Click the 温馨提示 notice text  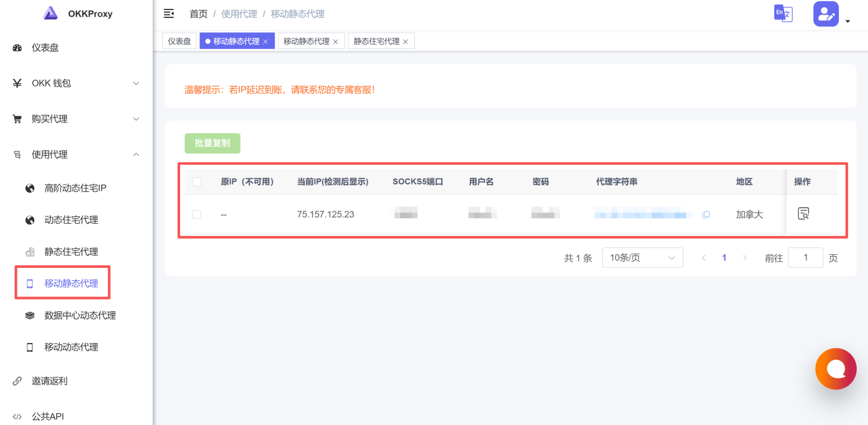pos(280,89)
